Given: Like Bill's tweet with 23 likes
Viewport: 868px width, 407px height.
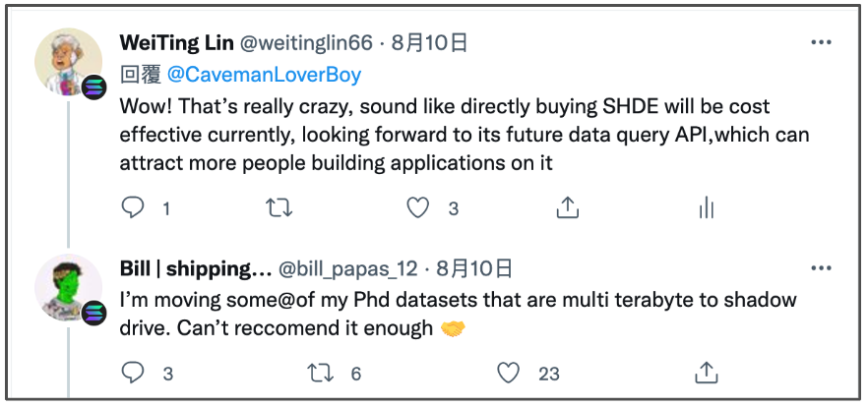Looking at the screenshot, I should click(x=508, y=373).
